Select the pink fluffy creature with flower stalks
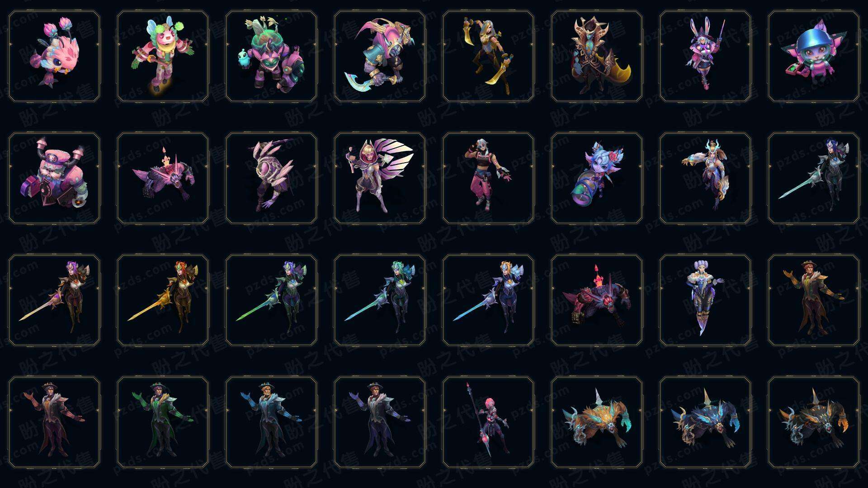Viewport: 868px width, 488px height. (x=54, y=56)
